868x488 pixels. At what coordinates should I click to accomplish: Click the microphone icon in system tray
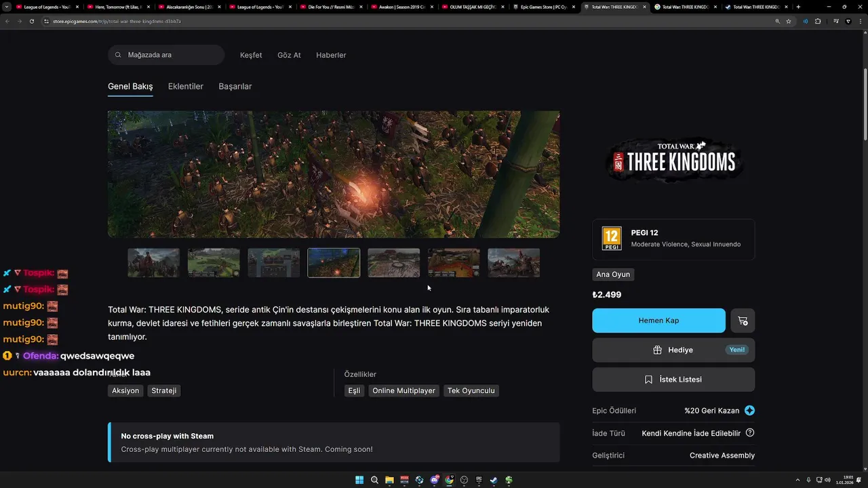[x=808, y=480]
